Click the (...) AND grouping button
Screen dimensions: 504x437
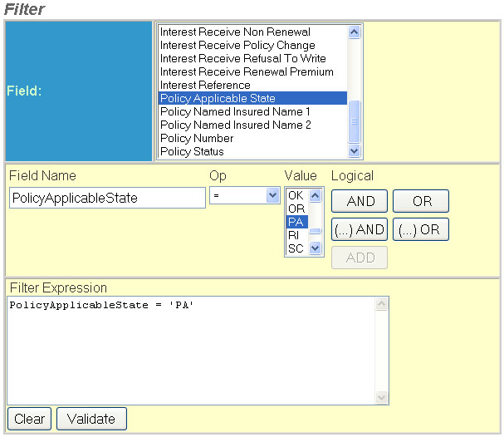point(360,230)
